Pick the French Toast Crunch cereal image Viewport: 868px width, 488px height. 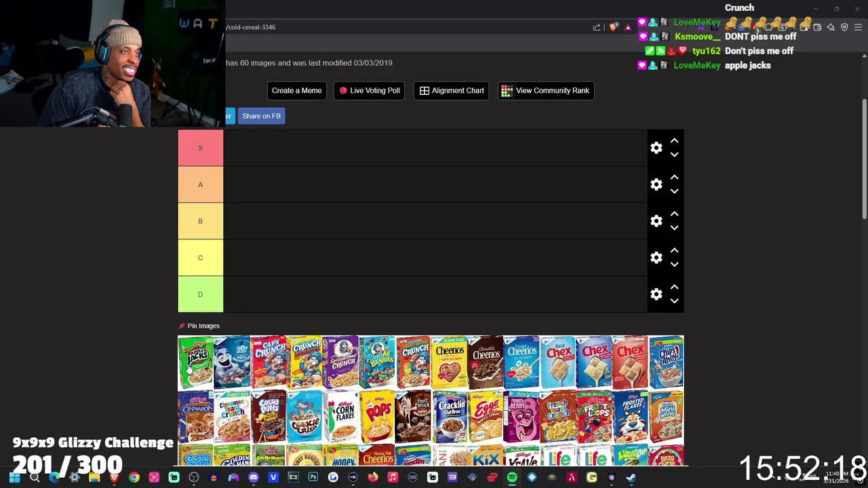[557, 417]
